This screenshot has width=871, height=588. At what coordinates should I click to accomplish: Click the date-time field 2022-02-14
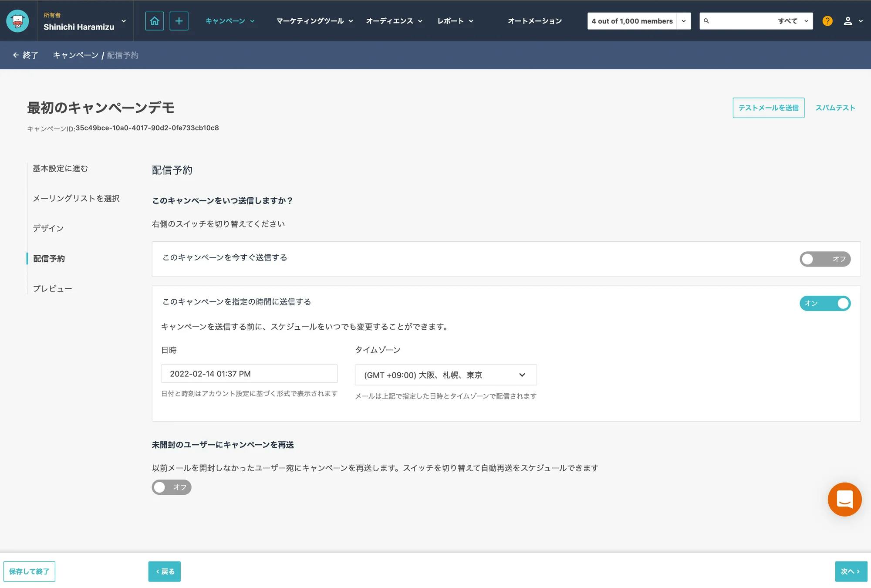249,374
